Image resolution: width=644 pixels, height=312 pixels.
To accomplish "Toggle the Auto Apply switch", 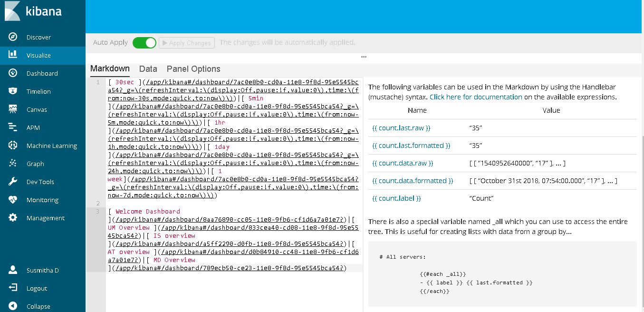I will pyautogui.click(x=144, y=43).
